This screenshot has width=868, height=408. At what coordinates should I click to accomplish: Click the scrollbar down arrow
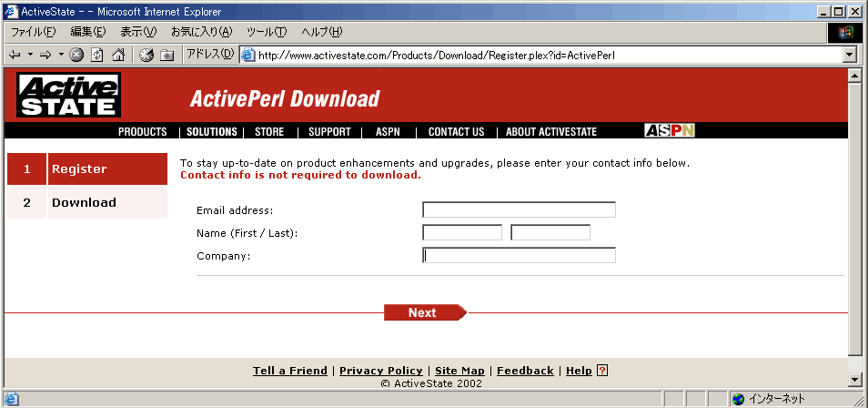[x=855, y=380]
